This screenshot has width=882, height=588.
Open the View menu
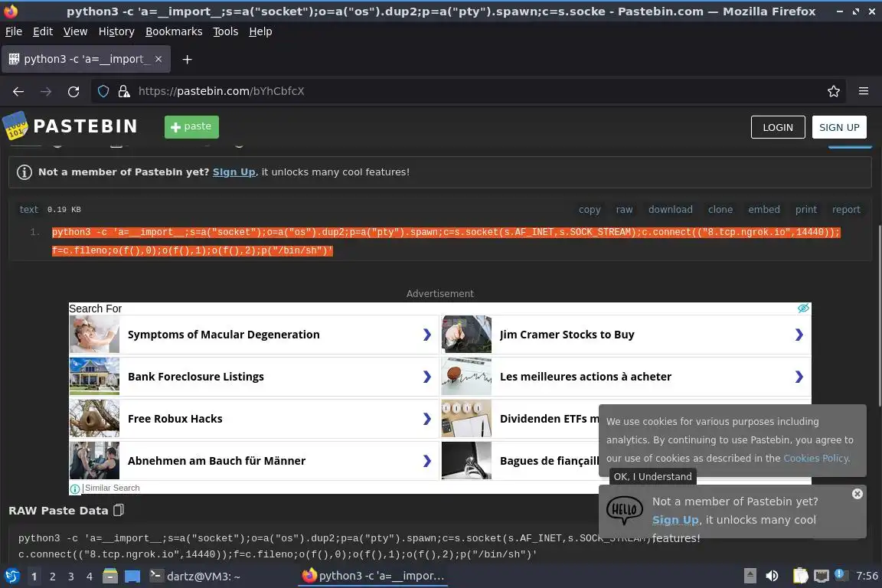click(x=75, y=31)
